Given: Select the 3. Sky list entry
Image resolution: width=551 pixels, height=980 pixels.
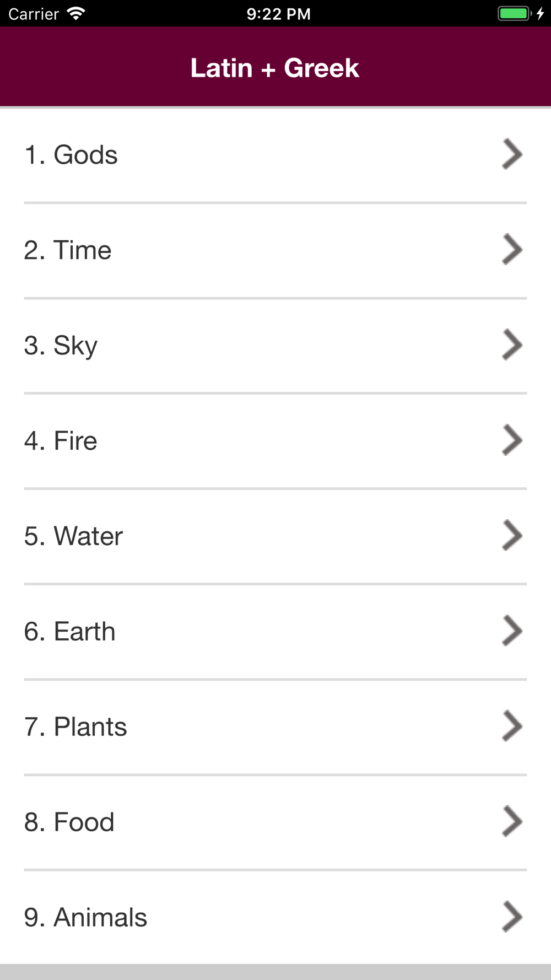Looking at the screenshot, I should click(x=275, y=346).
